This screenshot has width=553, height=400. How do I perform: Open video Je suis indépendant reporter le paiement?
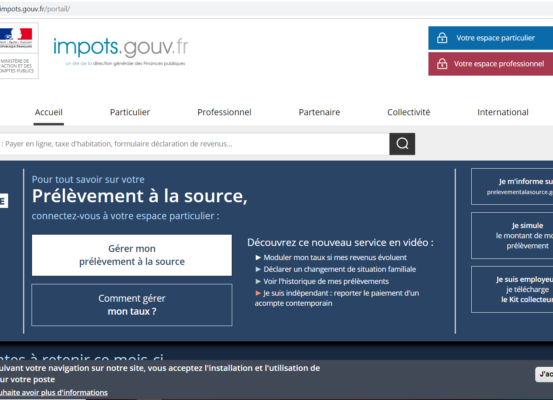point(337,298)
